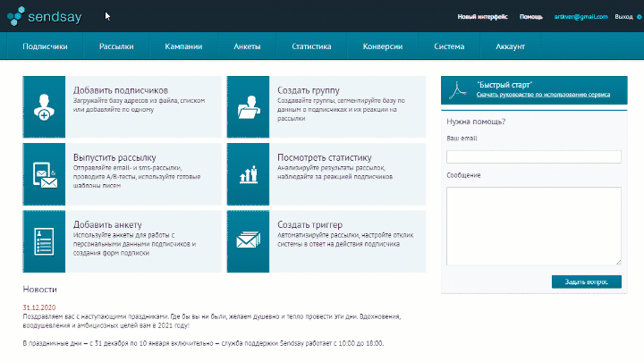The width and height of the screenshot is (644, 362).
Task: Open the Аккаунт menu
Action: 510,46
